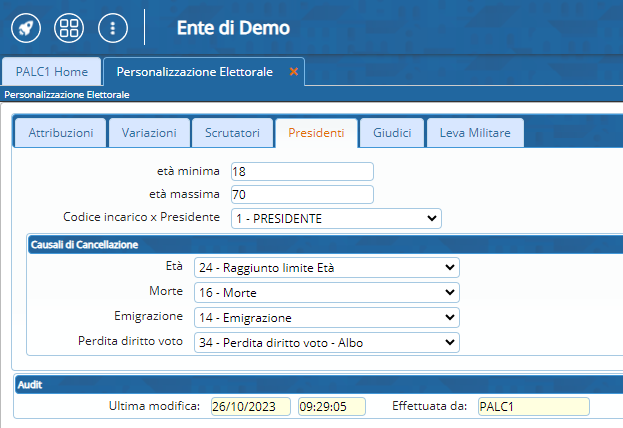Expand Codice incarico x Presidente dropdown
The image size is (623, 428).
pos(336,218)
